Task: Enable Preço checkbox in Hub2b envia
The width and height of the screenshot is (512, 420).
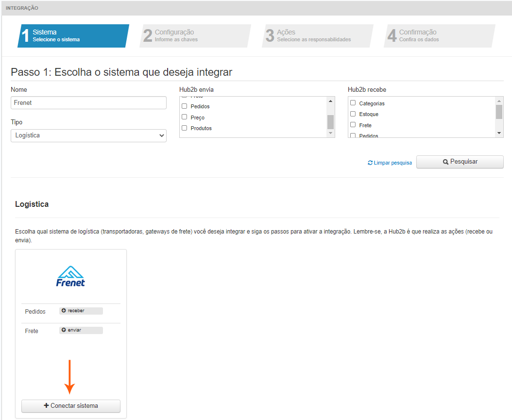Action: click(x=185, y=117)
